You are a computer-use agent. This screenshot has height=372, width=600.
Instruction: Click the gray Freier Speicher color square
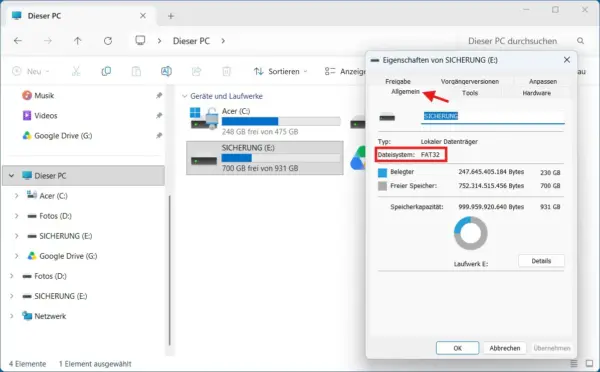pos(382,186)
